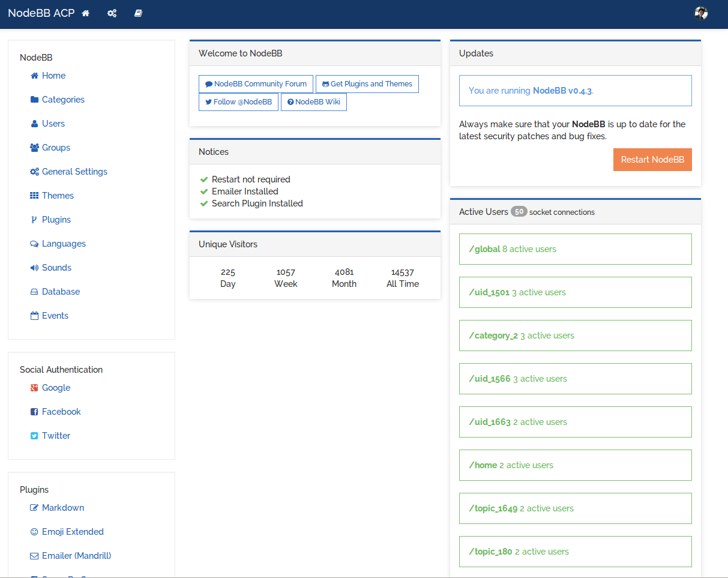Click the Search Plugin Installed notice

(x=257, y=203)
